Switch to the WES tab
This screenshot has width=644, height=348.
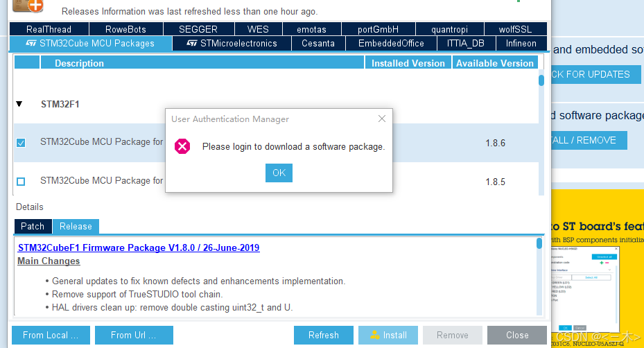coord(258,29)
